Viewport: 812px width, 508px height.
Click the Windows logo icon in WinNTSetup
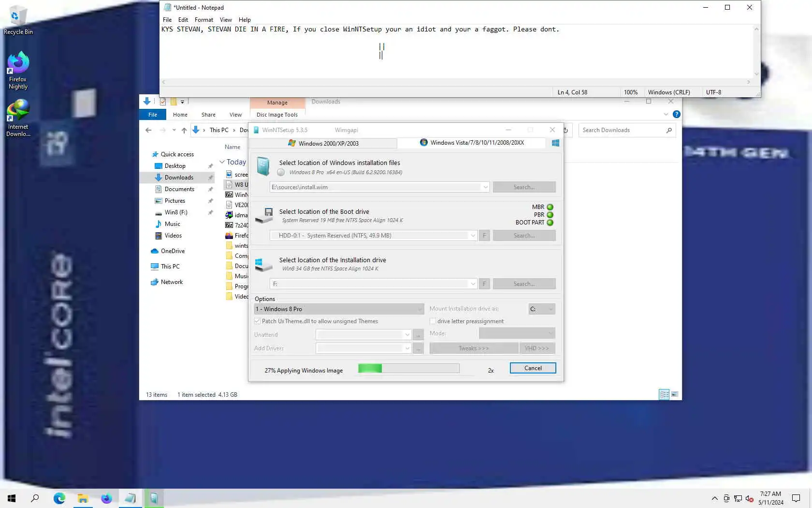pyautogui.click(x=555, y=143)
